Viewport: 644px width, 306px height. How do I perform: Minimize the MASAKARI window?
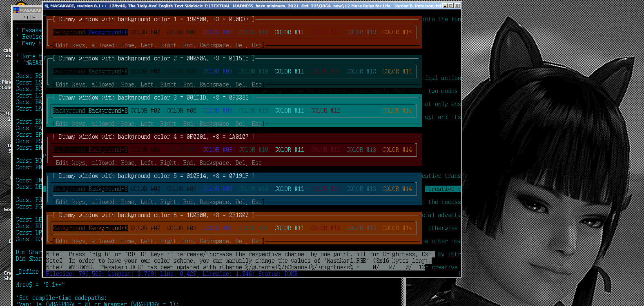[x=445, y=6]
